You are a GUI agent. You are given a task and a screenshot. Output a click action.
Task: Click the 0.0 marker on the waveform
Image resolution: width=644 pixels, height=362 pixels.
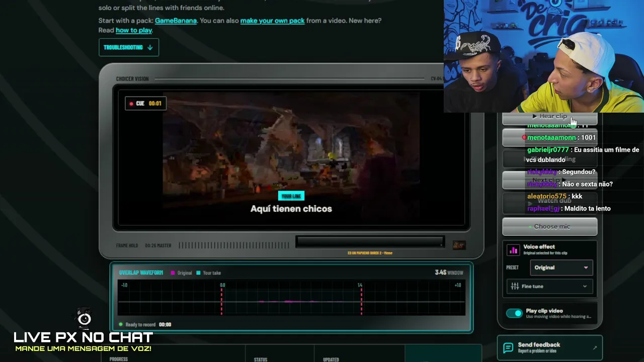222,285
